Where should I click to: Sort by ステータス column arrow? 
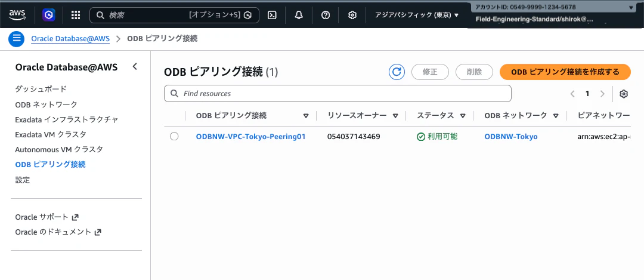point(463,116)
